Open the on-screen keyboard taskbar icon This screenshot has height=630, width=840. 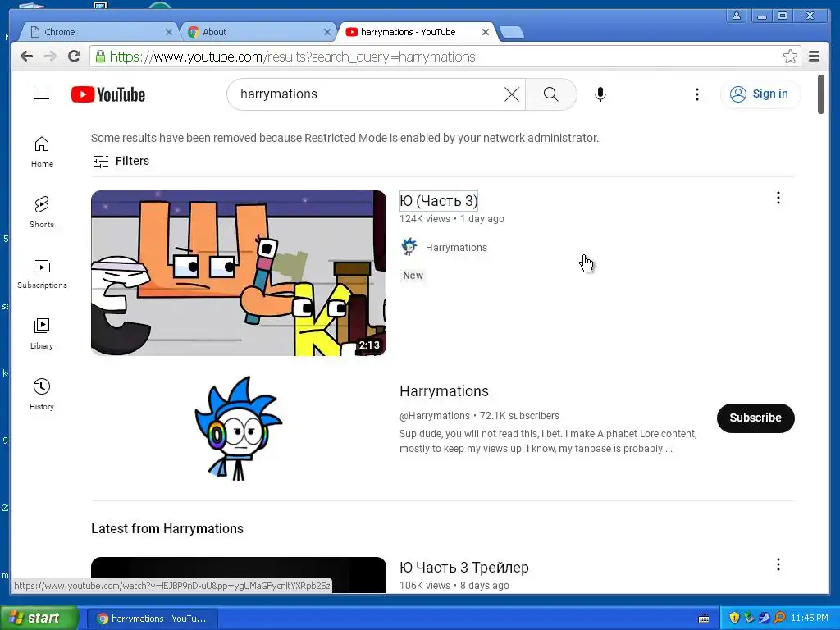(704, 619)
